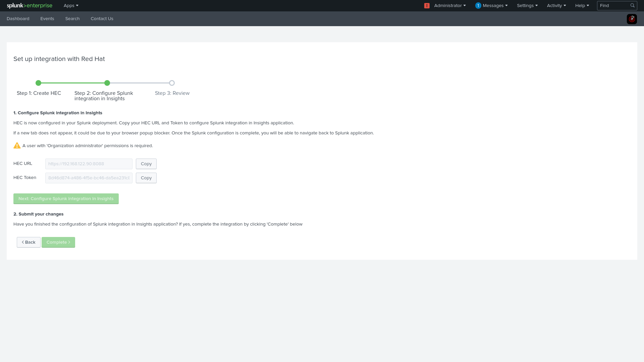The image size is (644, 362).
Task: Click the '2. Submit your changes' heading
Action: (39, 214)
